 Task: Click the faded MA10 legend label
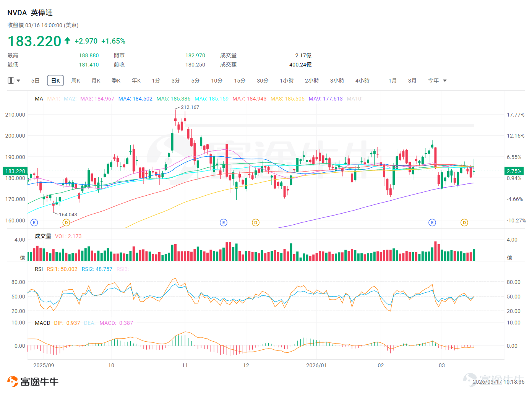(355, 99)
